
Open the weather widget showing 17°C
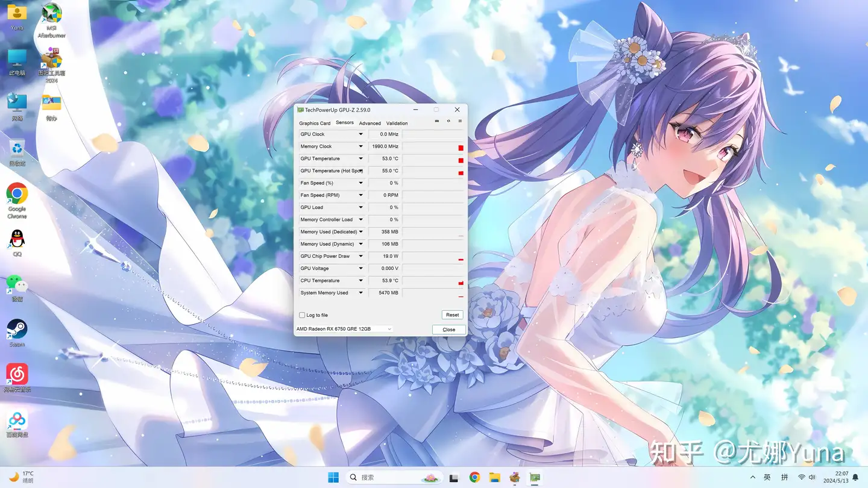pyautogui.click(x=21, y=477)
